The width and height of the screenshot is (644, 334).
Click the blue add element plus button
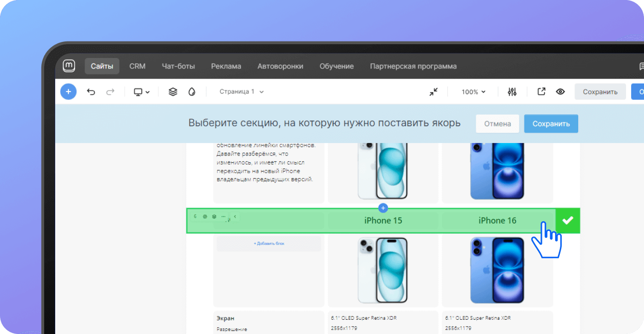69,92
